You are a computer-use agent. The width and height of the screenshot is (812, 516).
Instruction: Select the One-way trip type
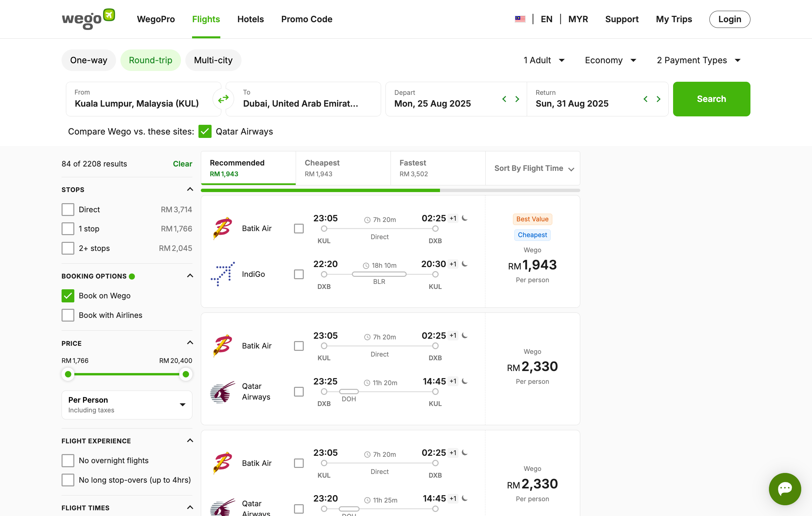(x=89, y=60)
